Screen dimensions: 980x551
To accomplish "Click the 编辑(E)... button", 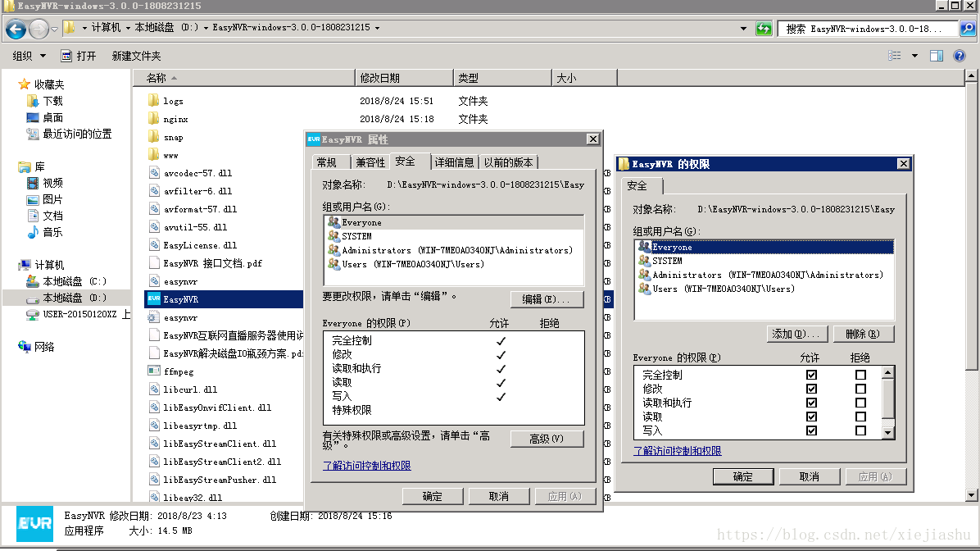I will [x=547, y=299].
